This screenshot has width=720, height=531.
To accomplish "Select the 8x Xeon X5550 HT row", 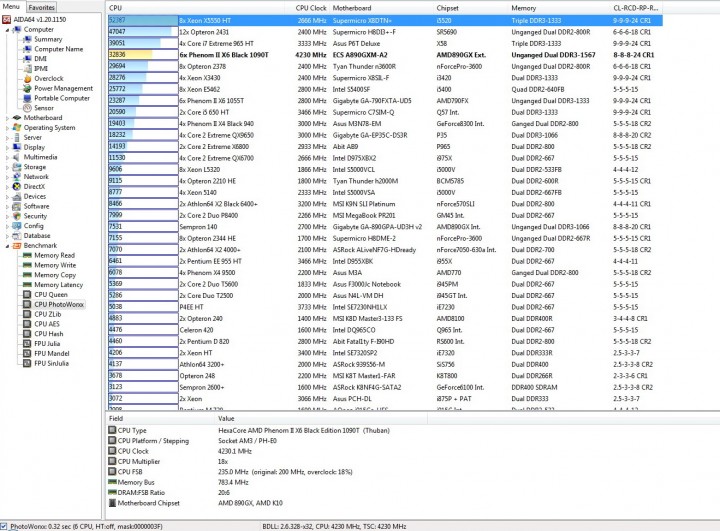I will click(x=385, y=20).
